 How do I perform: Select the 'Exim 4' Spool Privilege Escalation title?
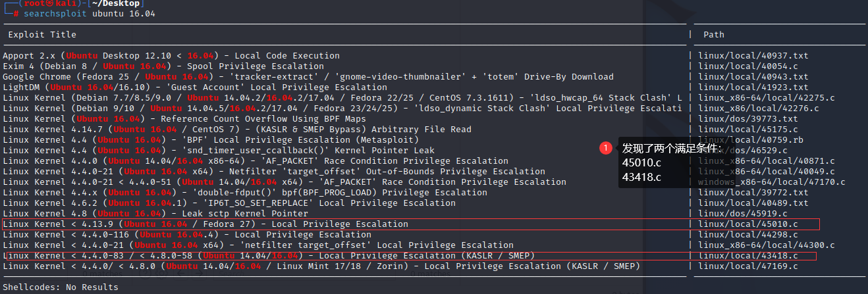tap(163, 66)
